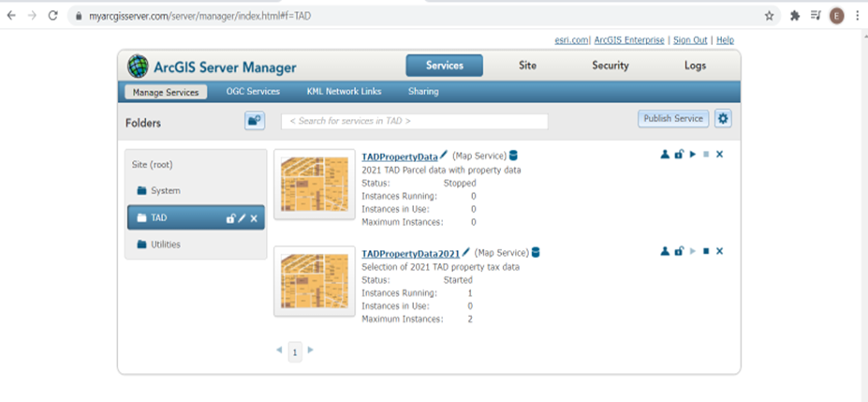Click the search services in TAD field

[414, 121]
